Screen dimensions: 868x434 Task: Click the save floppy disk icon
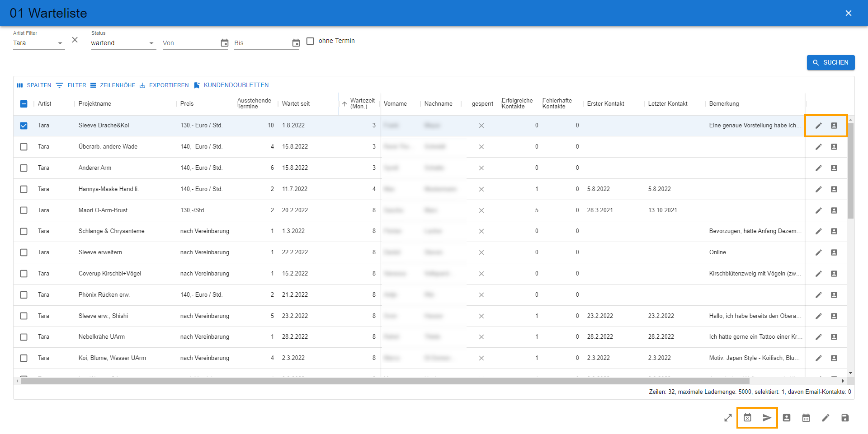click(845, 418)
